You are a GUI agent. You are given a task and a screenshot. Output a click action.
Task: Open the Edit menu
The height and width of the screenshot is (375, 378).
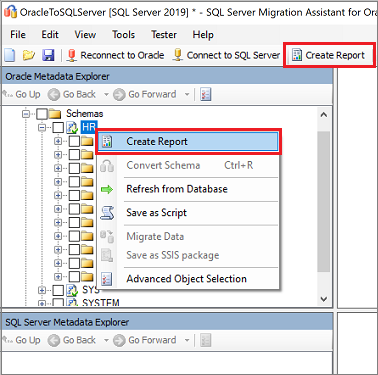50,35
